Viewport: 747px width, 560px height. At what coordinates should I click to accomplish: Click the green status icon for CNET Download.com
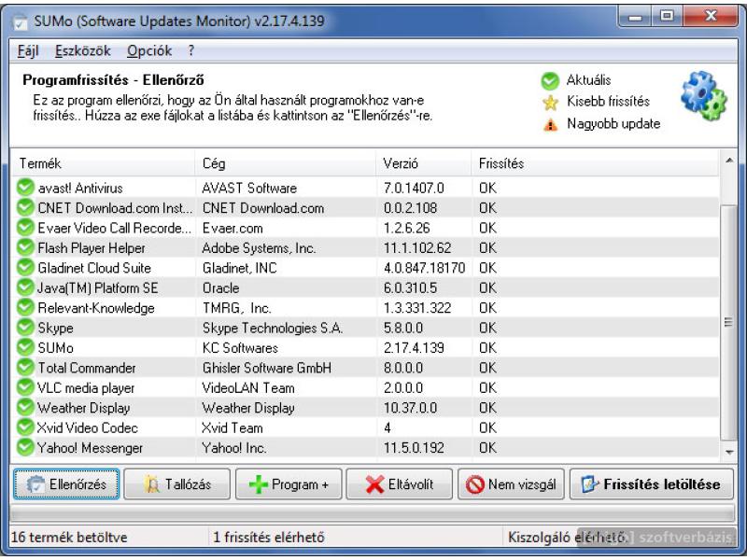pos(25,207)
